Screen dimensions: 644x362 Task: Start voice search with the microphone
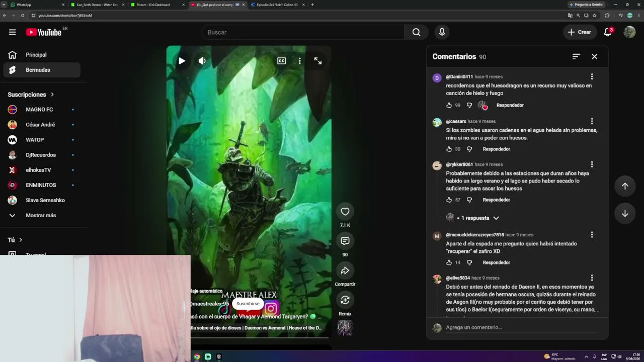coord(442,32)
